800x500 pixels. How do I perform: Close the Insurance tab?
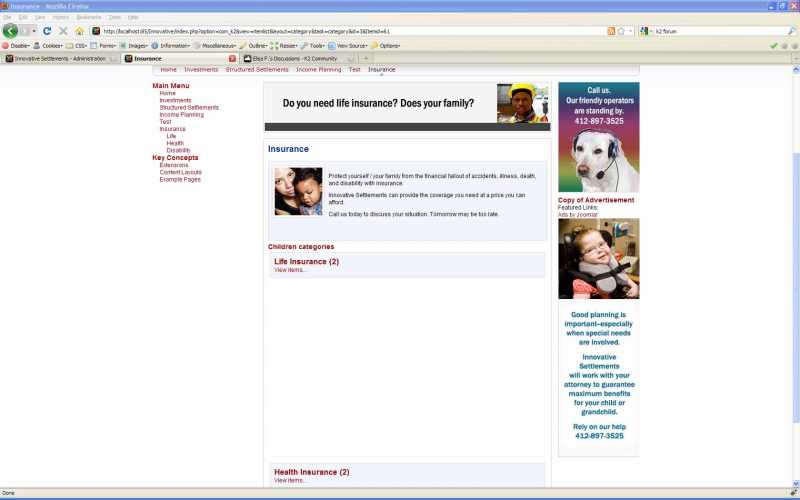232,59
